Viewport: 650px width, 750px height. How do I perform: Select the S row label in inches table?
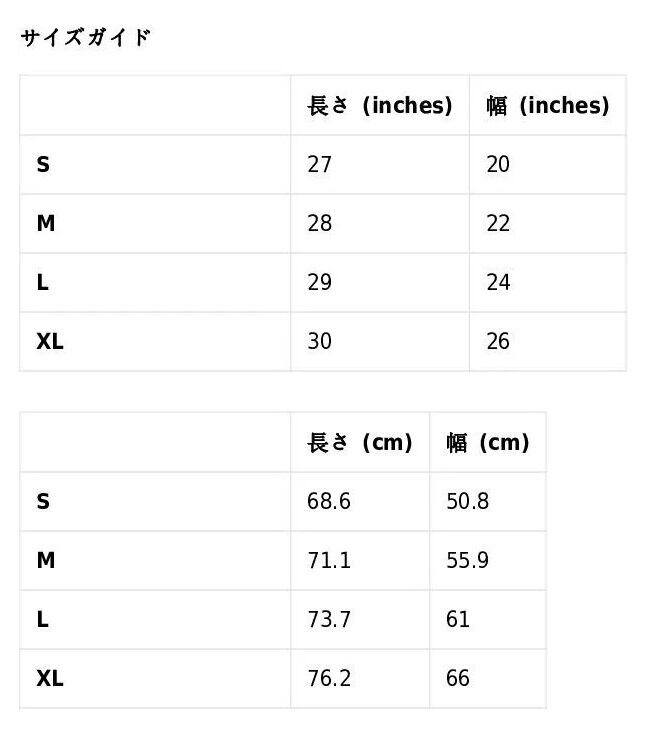point(43,165)
